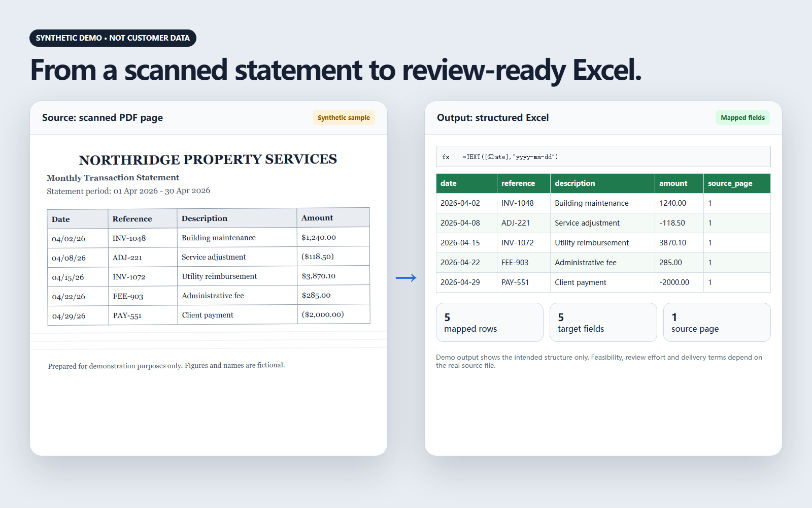Click the 1 source page card
This screenshot has height=508, width=812.
coord(717,323)
